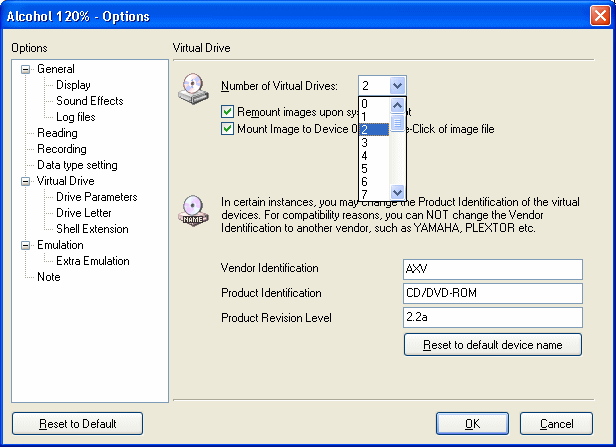
Task: Click the OK button
Action: click(x=472, y=423)
